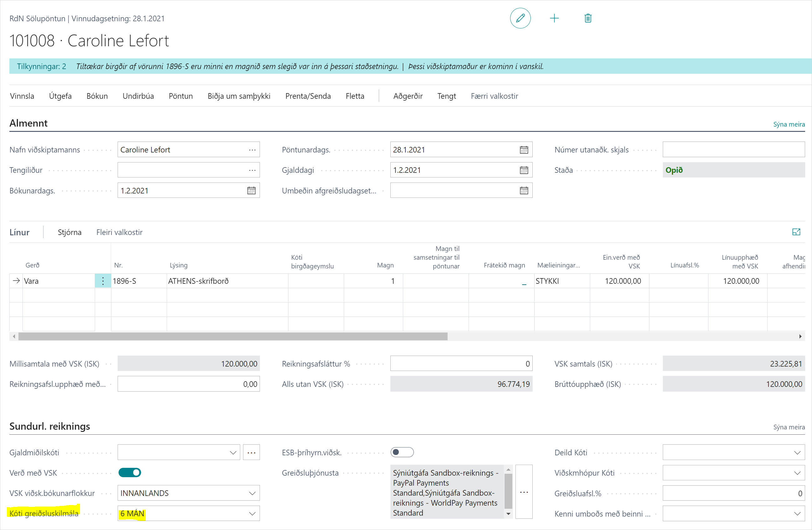Click Ein.verð með VSK cell 120.000,00
The image size is (812, 530).
(619, 281)
